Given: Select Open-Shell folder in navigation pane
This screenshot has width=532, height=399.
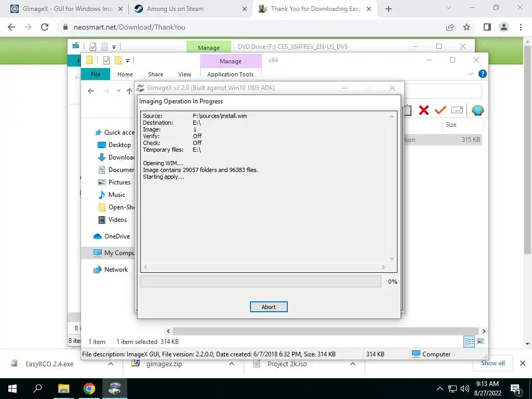Looking at the screenshot, I should 116,207.
